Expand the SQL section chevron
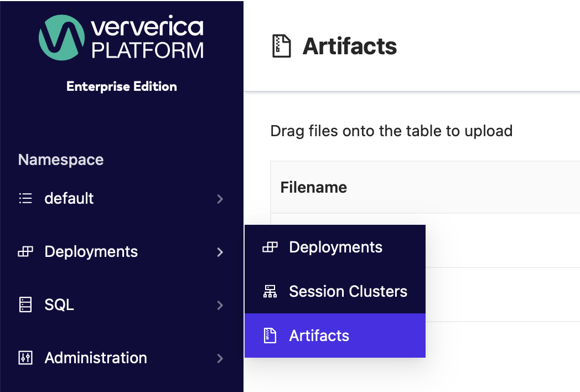 point(220,305)
